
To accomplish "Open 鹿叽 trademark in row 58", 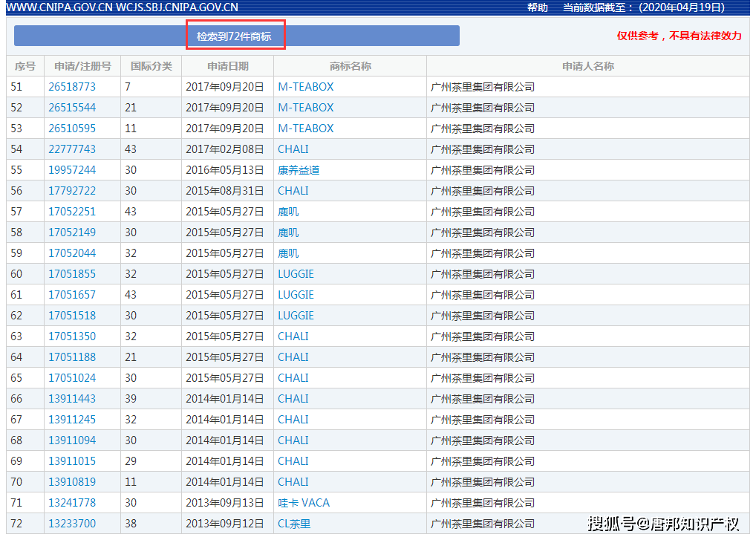I will point(288,232).
